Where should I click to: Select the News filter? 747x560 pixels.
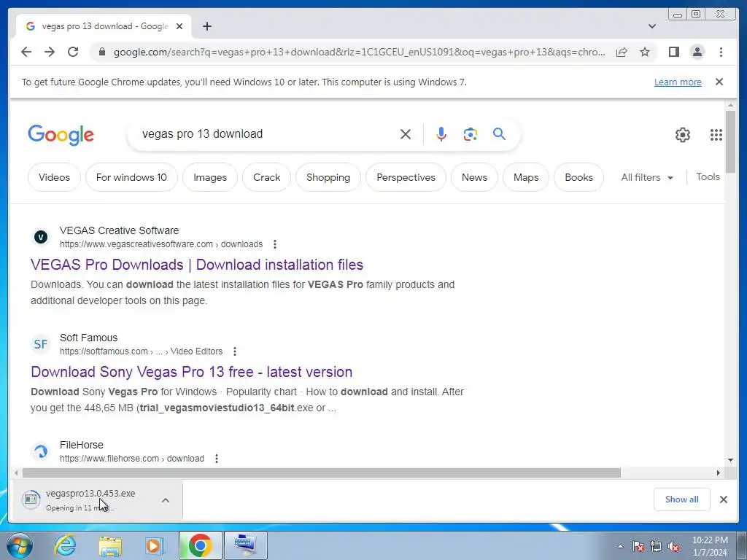click(474, 177)
